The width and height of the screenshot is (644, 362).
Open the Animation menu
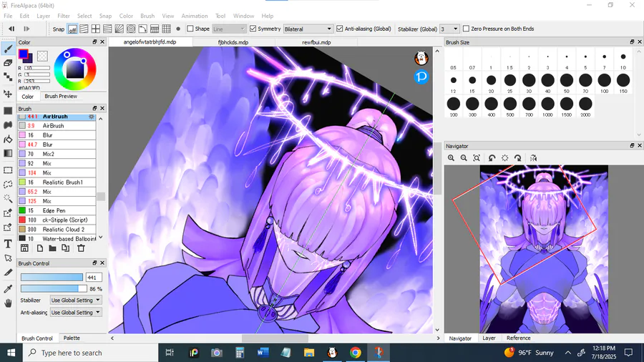pos(194,16)
